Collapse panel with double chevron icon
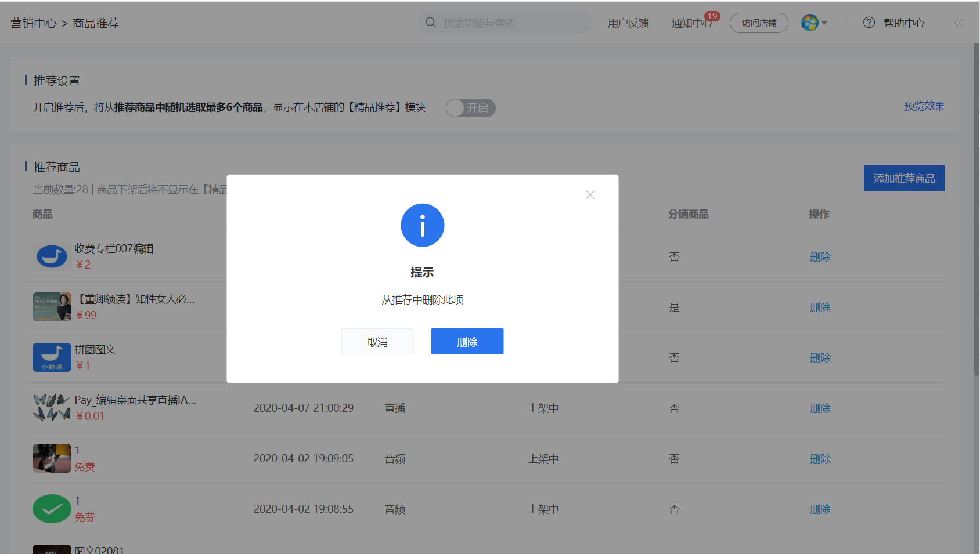980x554 pixels. click(x=959, y=23)
